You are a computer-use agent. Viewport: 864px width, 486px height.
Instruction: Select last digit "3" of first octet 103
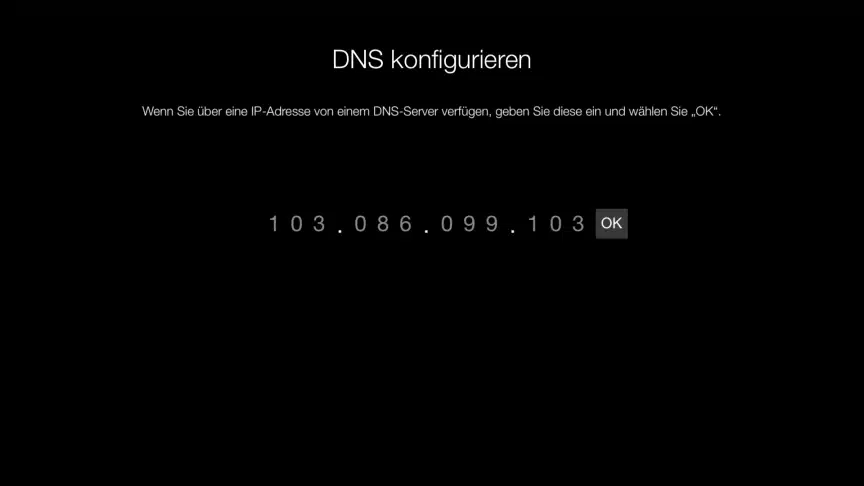pyautogui.click(x=319, y=224)
